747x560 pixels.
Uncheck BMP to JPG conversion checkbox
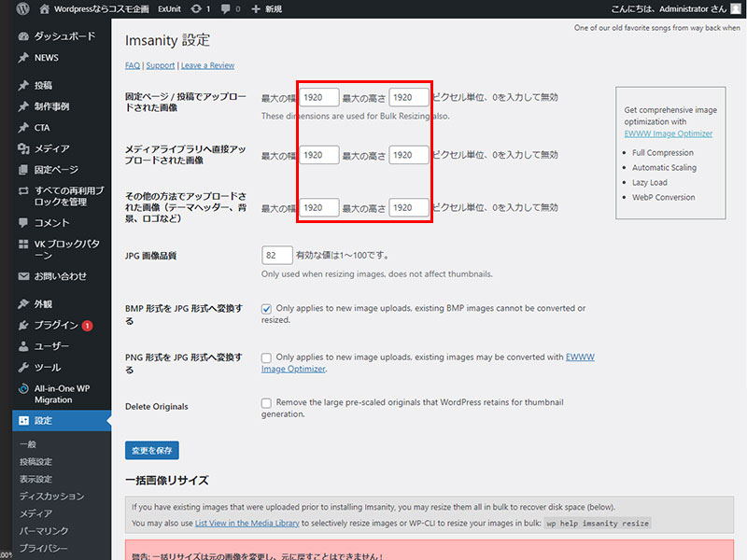[267, 308]
